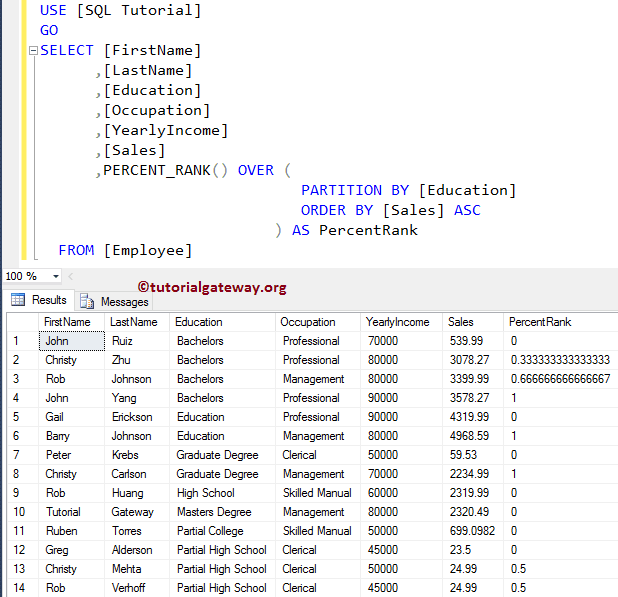Select the Sales value 4968.59

click(x=473, y=435)
